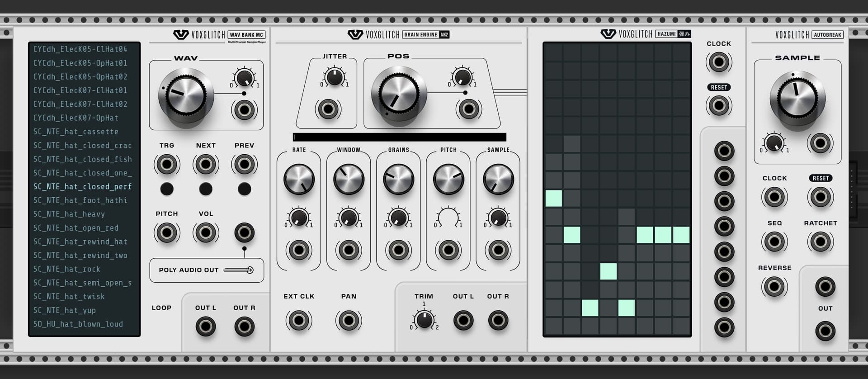Click Autobreak RESET input jack
Viewport: 868px width, 379px height.
click(820, 197)
